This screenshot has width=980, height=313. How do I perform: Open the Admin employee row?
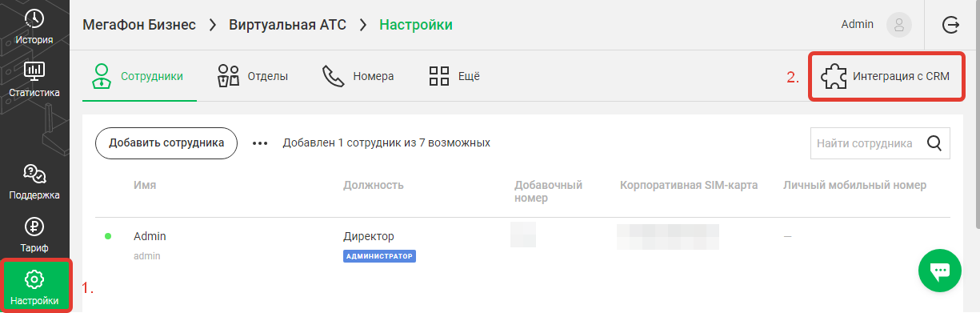click(523, 246)
